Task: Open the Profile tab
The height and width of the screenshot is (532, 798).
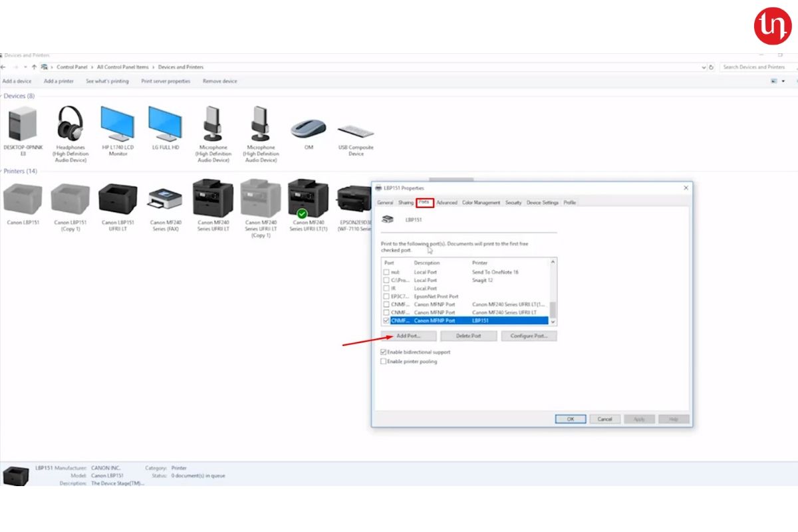Action: pos(570,203)
